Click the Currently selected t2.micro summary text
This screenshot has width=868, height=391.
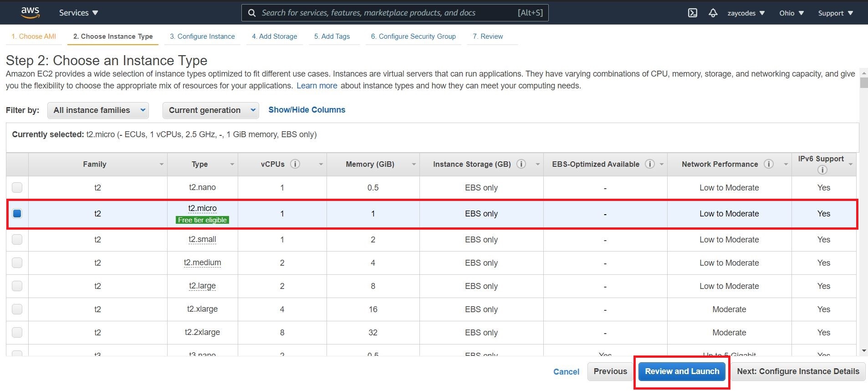pyautogui.click(x=164, y=134)
